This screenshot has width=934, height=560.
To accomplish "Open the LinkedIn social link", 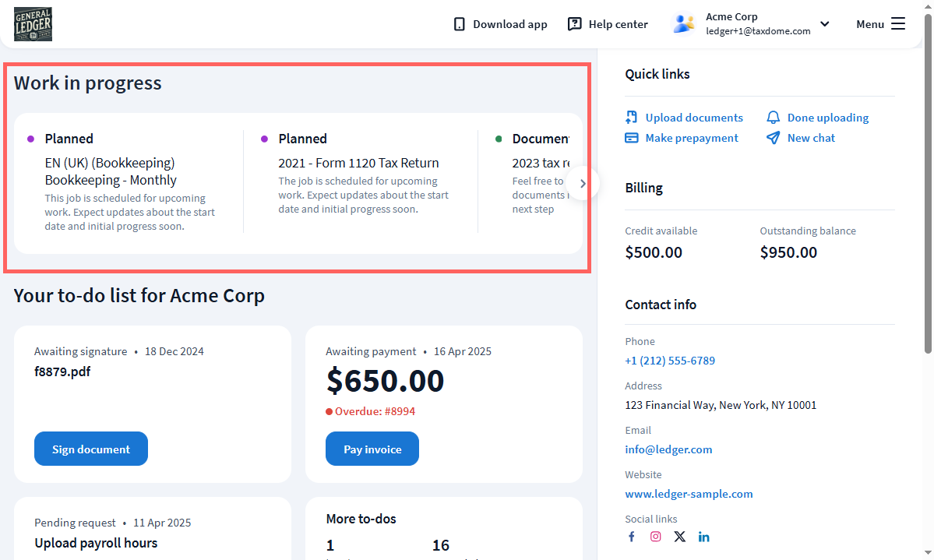I will click(704, 537).
